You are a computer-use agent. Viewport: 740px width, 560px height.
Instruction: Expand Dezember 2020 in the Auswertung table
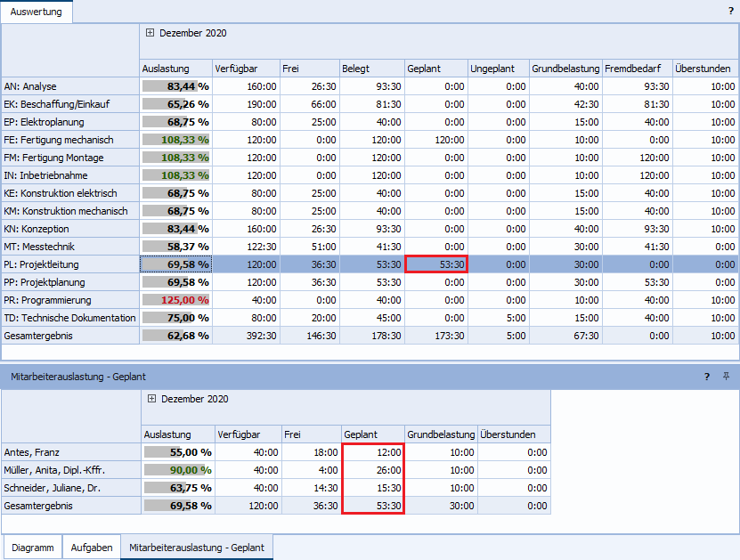pos(150,33)
